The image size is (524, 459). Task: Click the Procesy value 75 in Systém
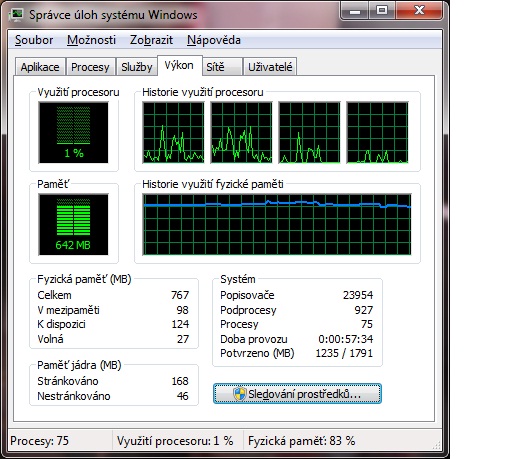[367, 324]
